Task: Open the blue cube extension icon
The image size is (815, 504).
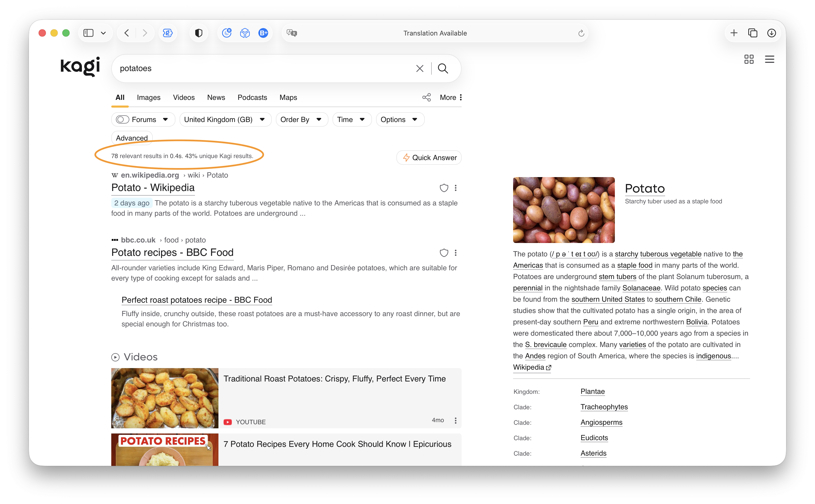Action: [x=245, y=33]
